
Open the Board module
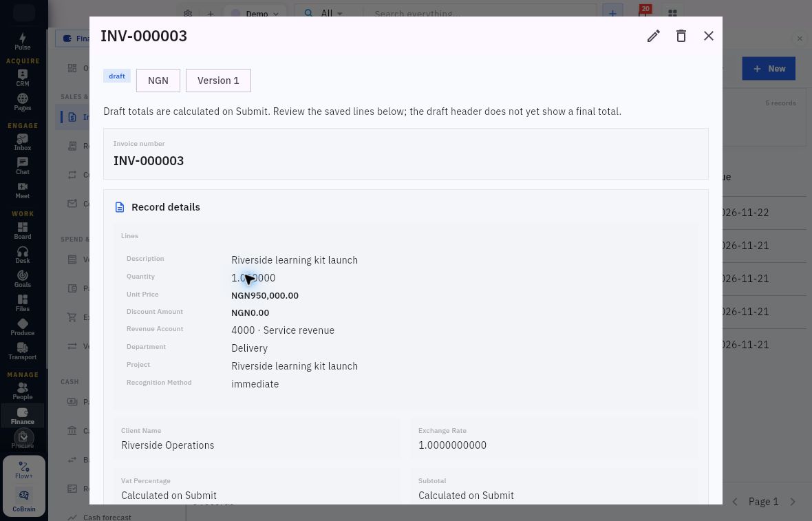[x=22, y=231]
